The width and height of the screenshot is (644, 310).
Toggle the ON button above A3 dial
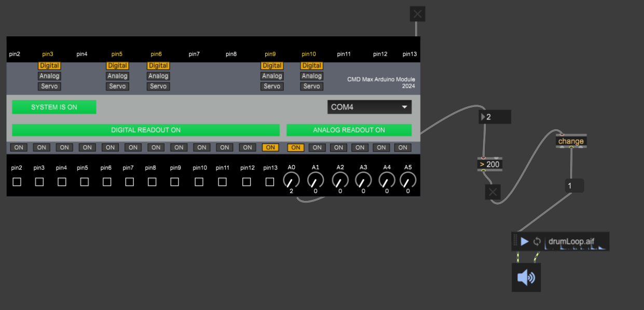pyautogui.click(x=360, y=147)
